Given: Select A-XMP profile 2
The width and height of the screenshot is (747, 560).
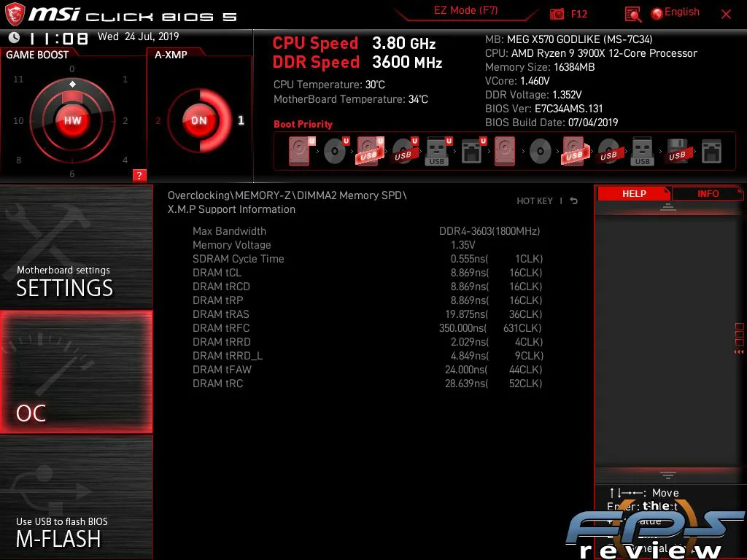Looking at the screenshot, I should click(x=158, y=120).
